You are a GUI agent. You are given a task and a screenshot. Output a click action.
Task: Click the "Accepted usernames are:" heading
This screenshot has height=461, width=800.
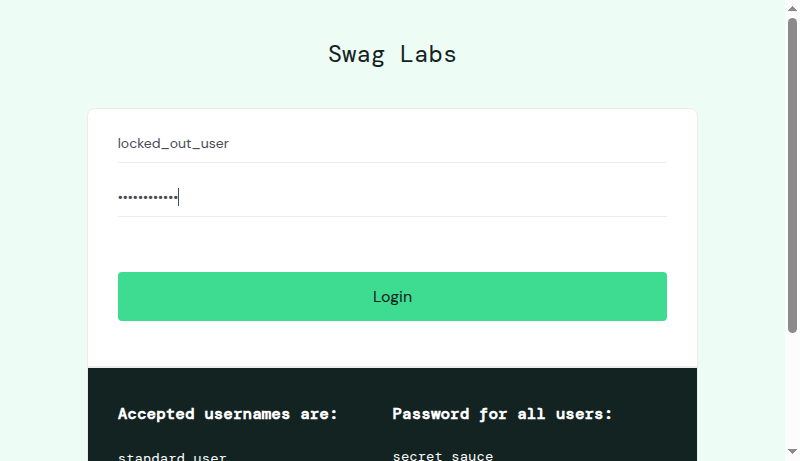click(228, 414)
